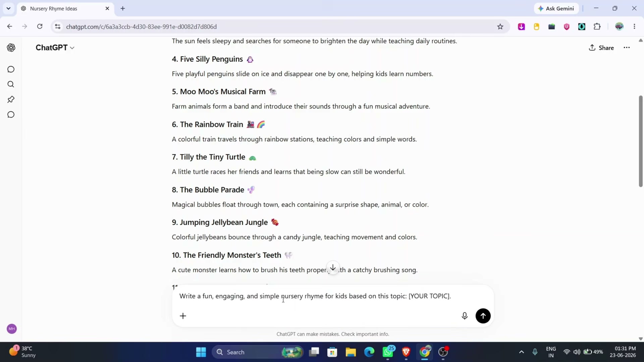Send the prompt with the arrow button

point(483,316)
